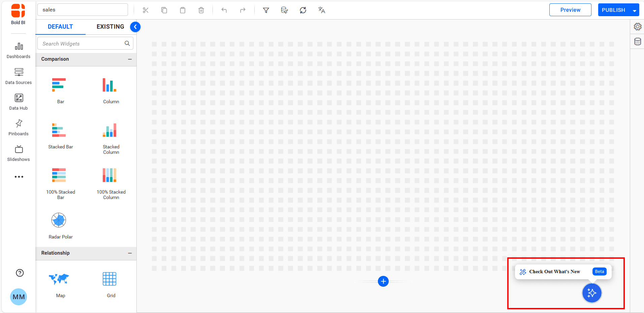644x313 pixels.
Task: Open dashboard settings gear icon
Action: click(x=637, y=27)
